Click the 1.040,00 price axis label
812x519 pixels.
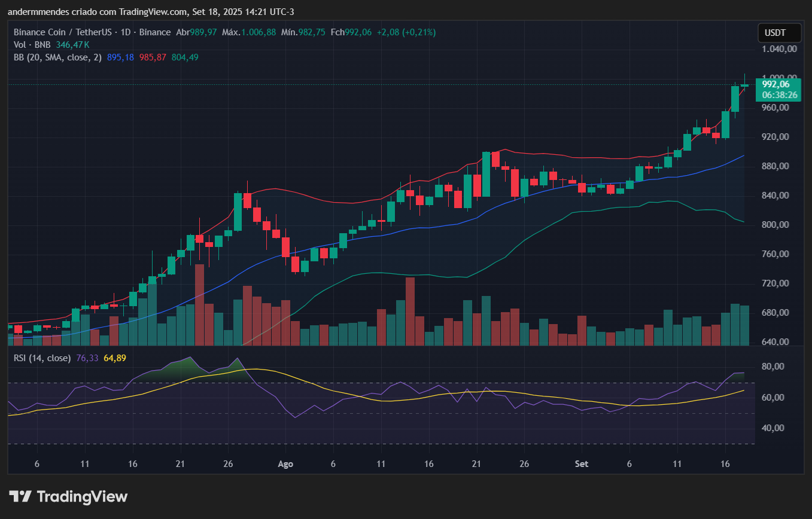tap(780, 49)
